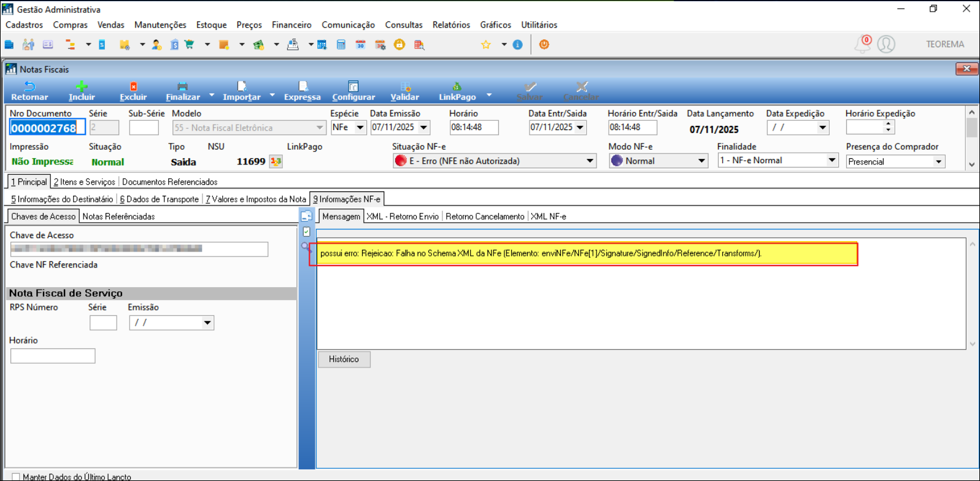This screenshot has width=980, height=481.
Task: Click the Nro Documento input field
Action: point(47,128)
